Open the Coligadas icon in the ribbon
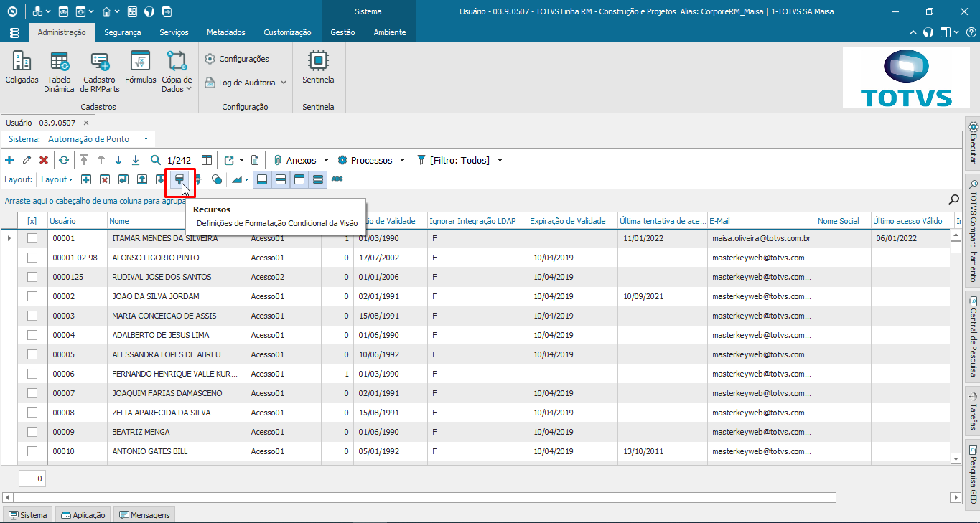 pos(22,67)
